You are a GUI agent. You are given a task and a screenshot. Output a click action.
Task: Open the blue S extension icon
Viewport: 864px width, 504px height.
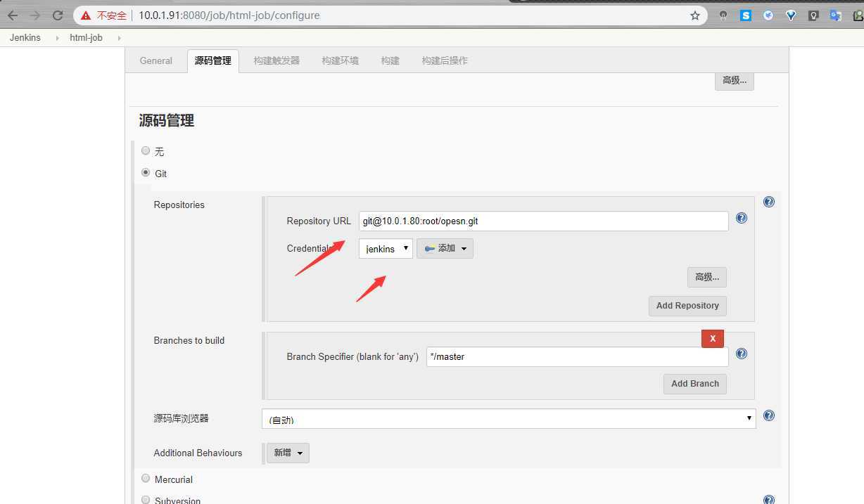[x=746, y=15]
